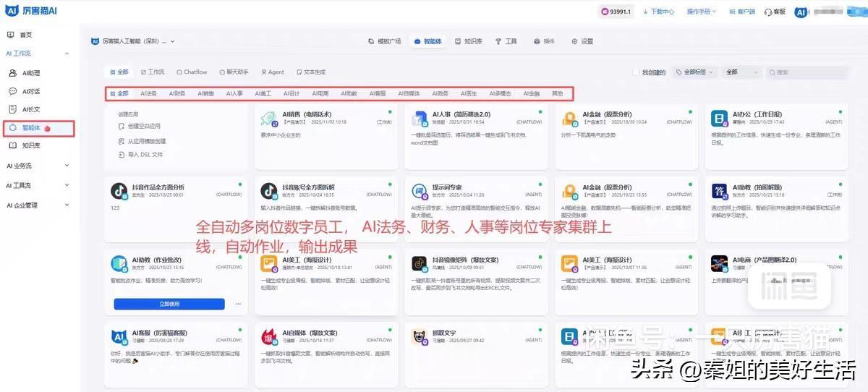Expand the AI 企业管理 sidebar section

click(x=38, y=205)
